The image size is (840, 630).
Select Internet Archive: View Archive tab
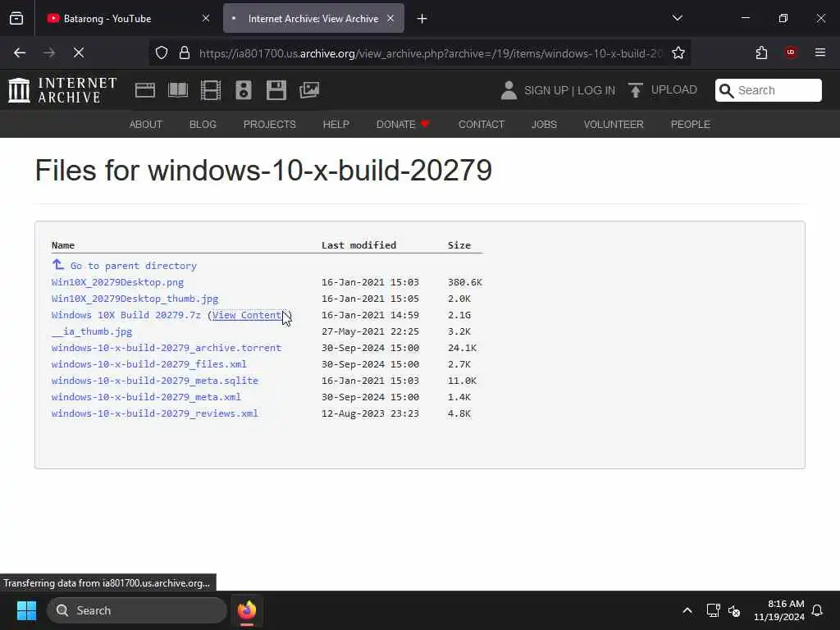[x=313, y=19]
